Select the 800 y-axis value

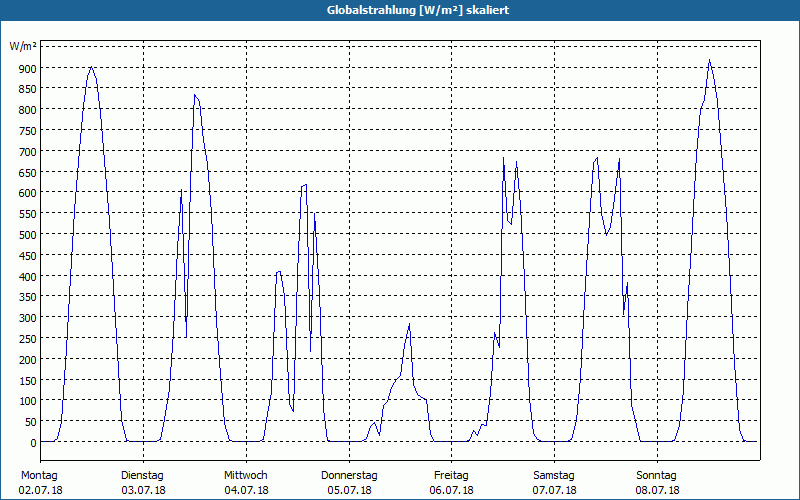(28, 110)
